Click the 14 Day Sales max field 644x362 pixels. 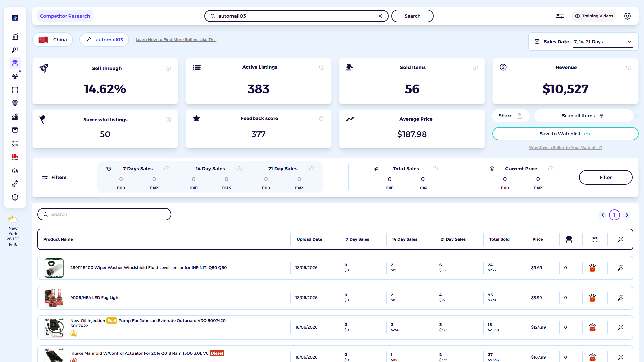click(x=226, y=179)
